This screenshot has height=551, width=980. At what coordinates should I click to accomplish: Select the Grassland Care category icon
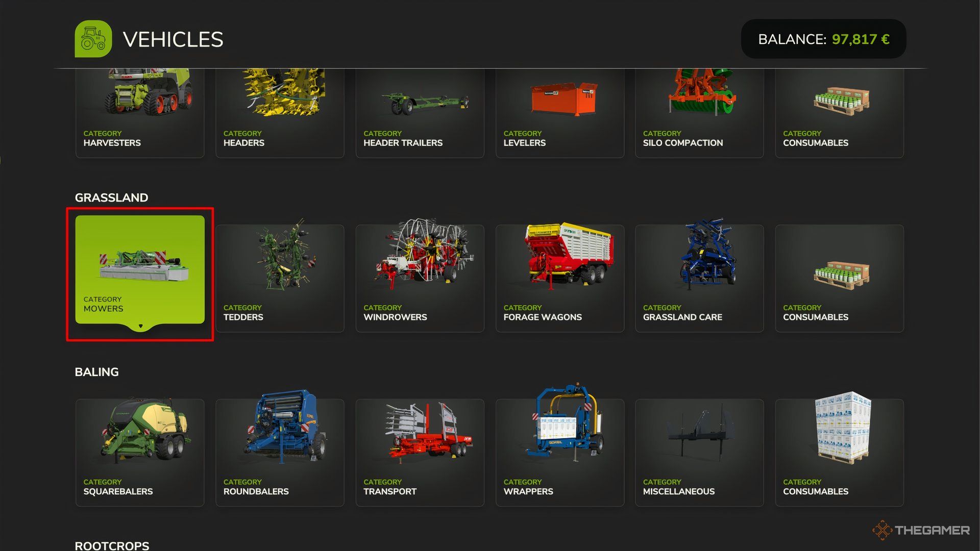point(700,278)
